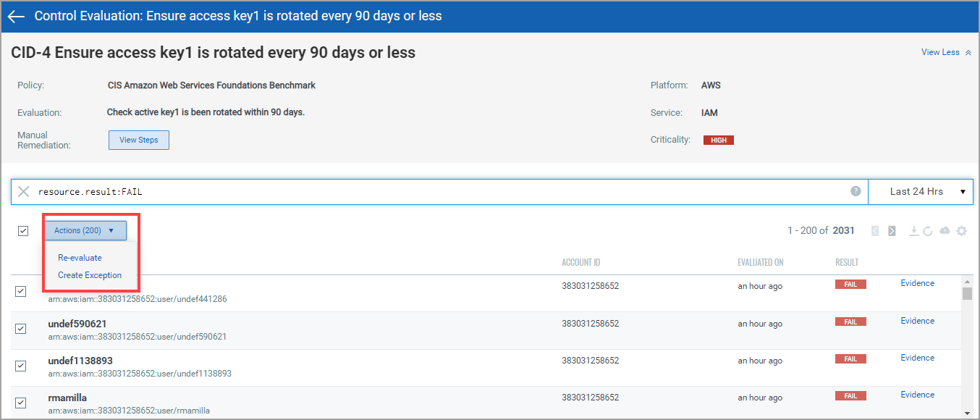Click ARN ending user/rmamilla
This screenshot has width=980, height=420.
click(129, 411)
